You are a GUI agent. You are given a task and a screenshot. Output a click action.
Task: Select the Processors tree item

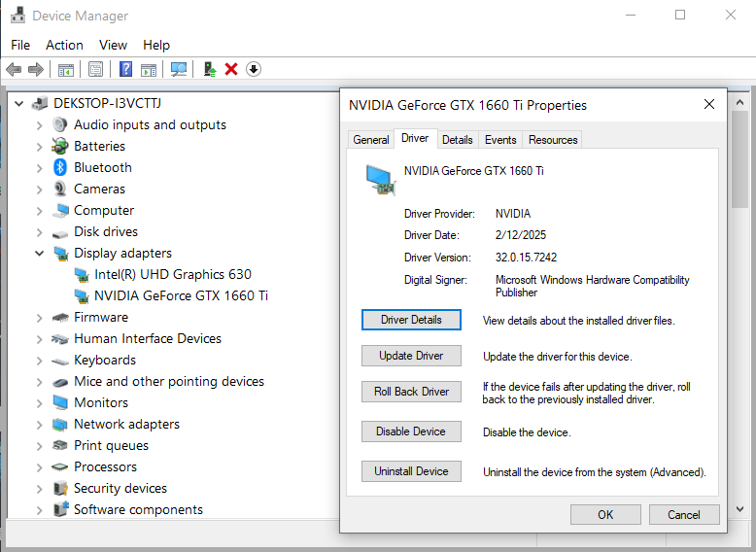click(105, 466)
